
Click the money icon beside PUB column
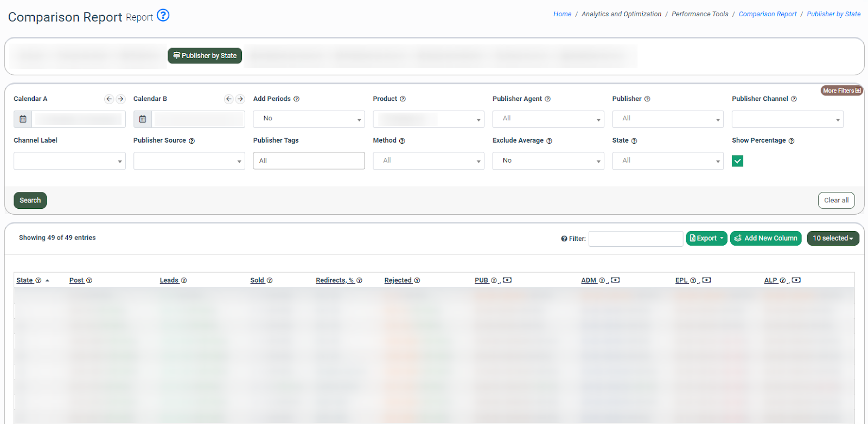point(507,280)
